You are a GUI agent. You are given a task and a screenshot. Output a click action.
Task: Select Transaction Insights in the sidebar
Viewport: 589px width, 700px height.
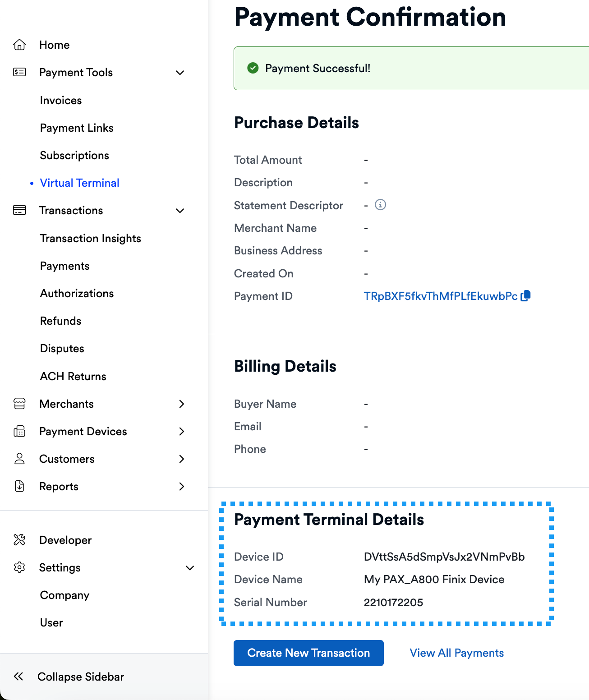click(x=90, y=238)
